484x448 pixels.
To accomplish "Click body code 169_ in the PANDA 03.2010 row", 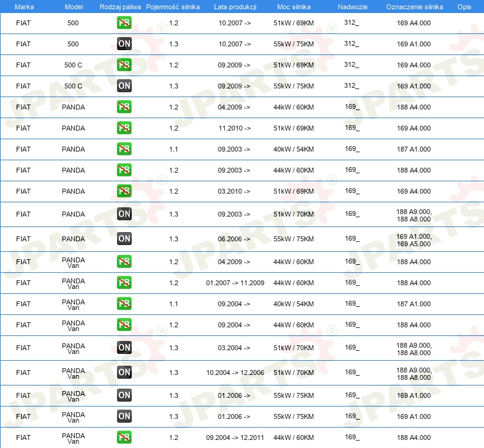I will pos(352,191).
